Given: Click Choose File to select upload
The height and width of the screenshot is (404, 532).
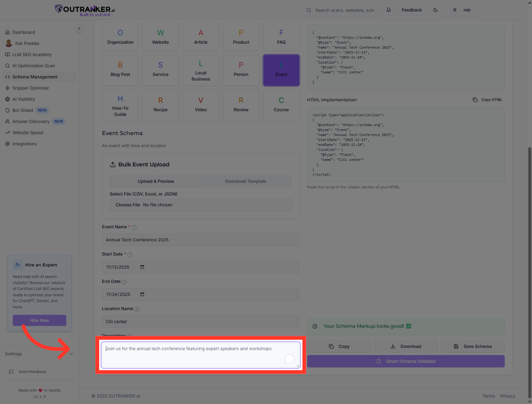Looking at the screenshot, I should (128, 205).
